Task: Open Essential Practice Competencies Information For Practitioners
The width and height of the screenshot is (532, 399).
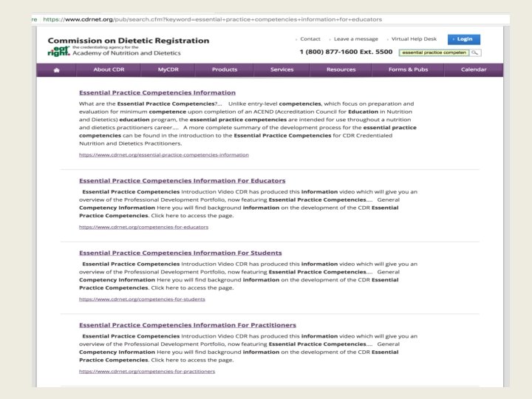Action: pyautogui.click(x=188, y=325)
